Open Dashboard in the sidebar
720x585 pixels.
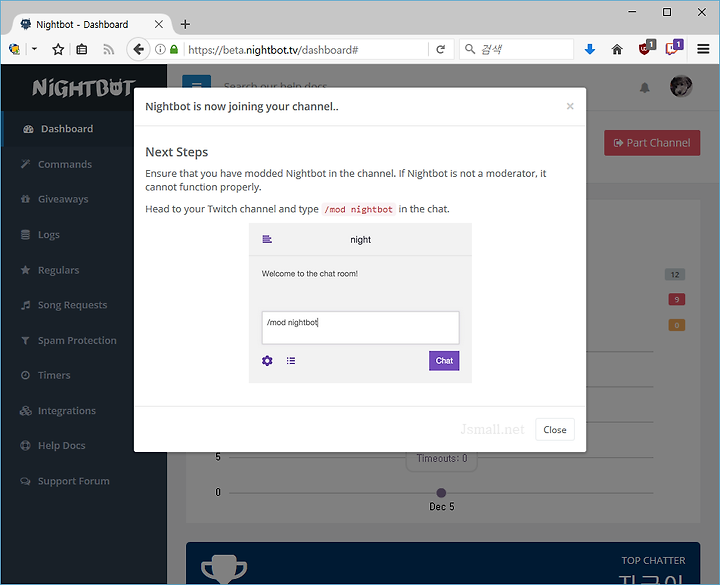pos(67,129)
